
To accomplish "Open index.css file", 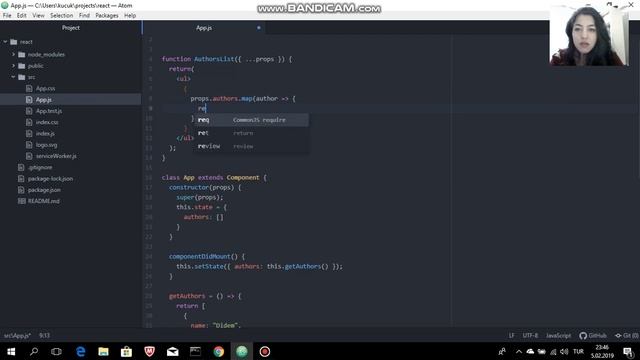I will tap(47, 122).
